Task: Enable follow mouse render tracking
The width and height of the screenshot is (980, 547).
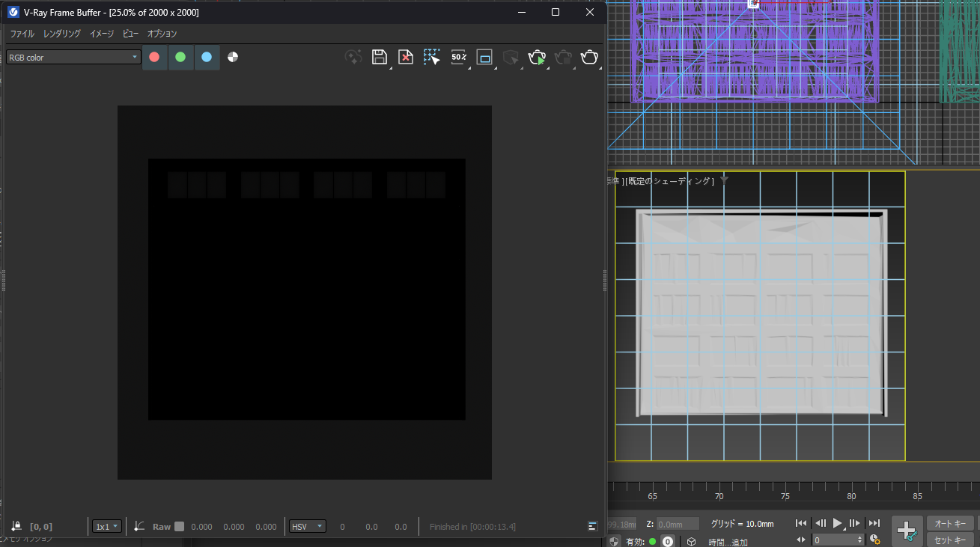Action: (x=432, y=57)
